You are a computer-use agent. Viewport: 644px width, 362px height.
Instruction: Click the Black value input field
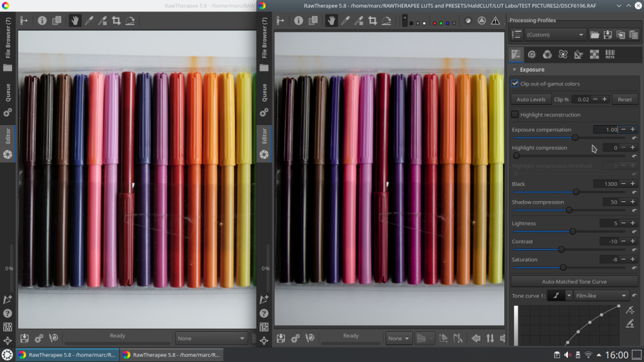[606, 184]
